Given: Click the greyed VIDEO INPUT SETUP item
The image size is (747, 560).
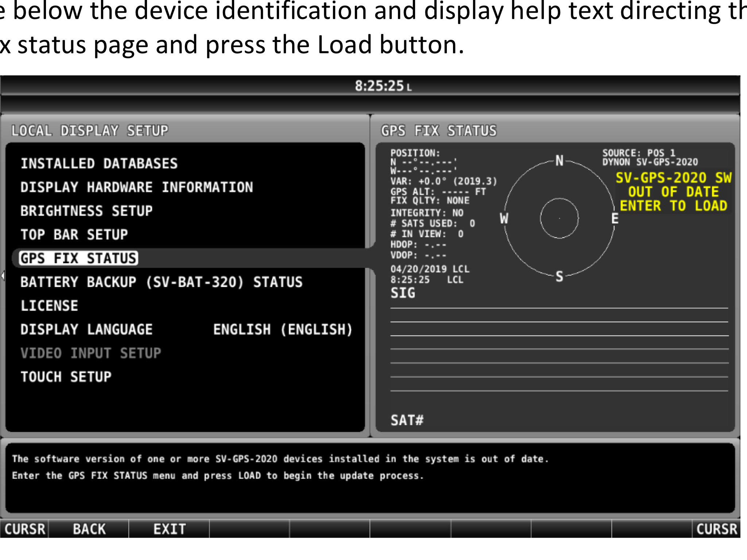Looking at the screenshot, I should pos(91,353).
